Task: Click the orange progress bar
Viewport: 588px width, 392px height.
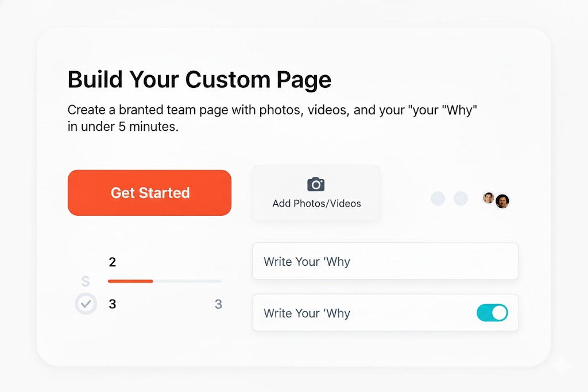Action: click(x=130, y=281)
